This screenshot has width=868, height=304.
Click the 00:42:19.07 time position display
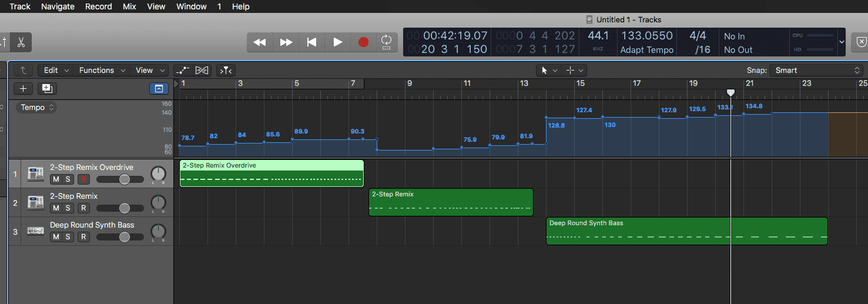click(x=455, y=36)
